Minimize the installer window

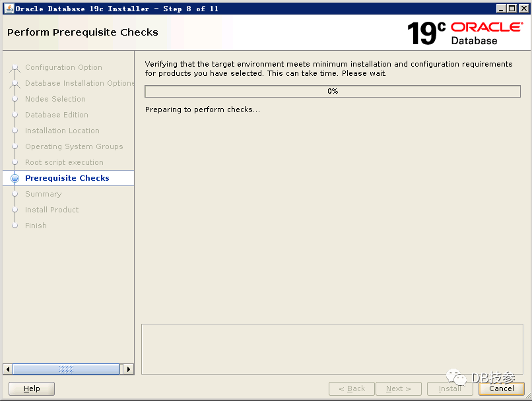coord(501,9)
